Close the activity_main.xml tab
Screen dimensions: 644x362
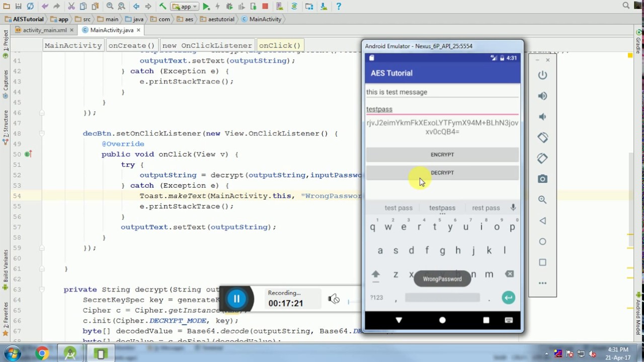(x=72, y=30)
